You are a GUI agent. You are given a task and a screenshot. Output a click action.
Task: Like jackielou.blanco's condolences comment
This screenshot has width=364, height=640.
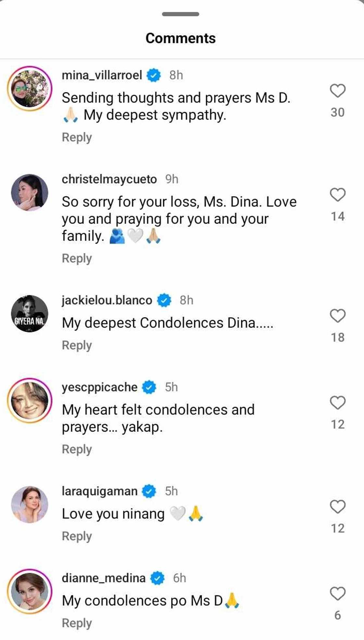pos(338,316)
